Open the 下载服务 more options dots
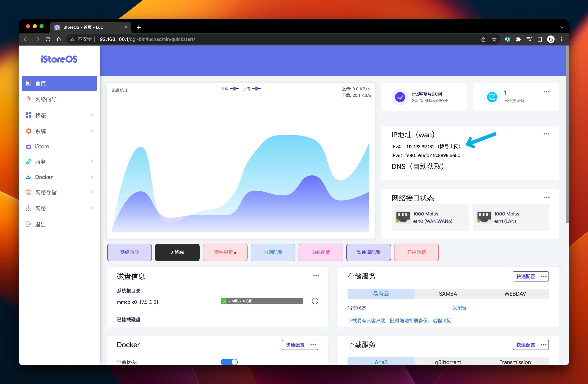 pyautogui.click(x=544, y=345)
